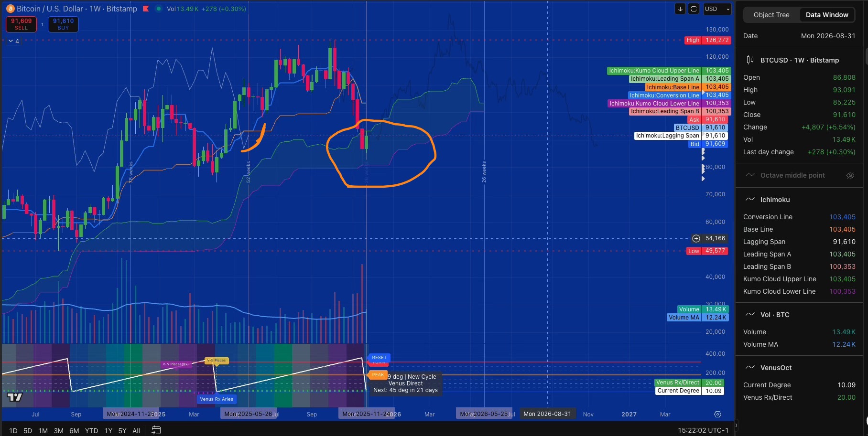The height and width of the screenshot is (436, 868).
Task: Click the Change value +4,807 (+5.54%)
Action: point(828,127)
